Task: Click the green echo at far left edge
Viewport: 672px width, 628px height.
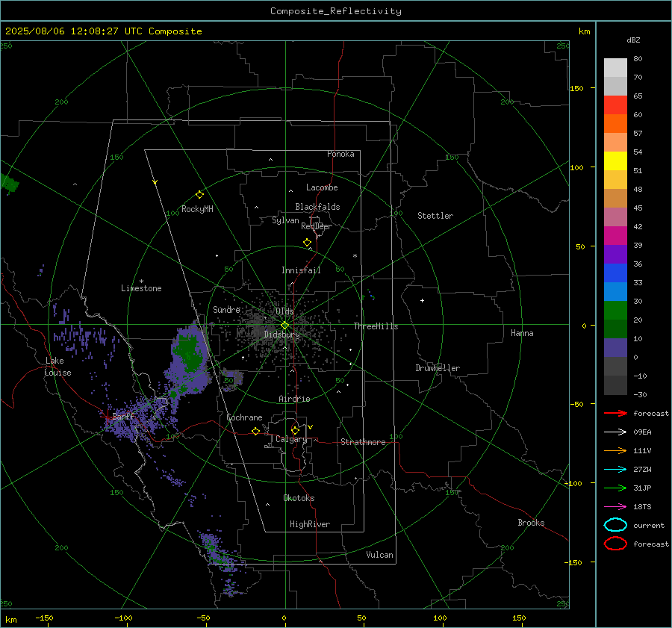Action: pos(10,183)
